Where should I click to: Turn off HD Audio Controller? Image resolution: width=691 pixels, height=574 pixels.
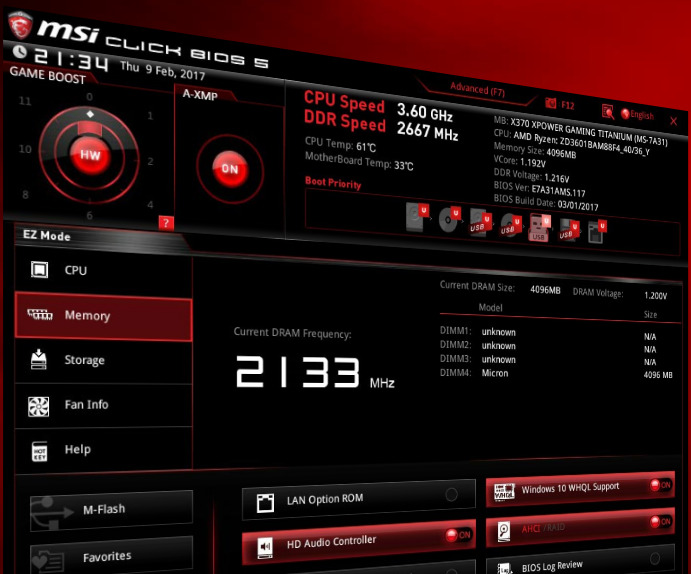[459, 536]
